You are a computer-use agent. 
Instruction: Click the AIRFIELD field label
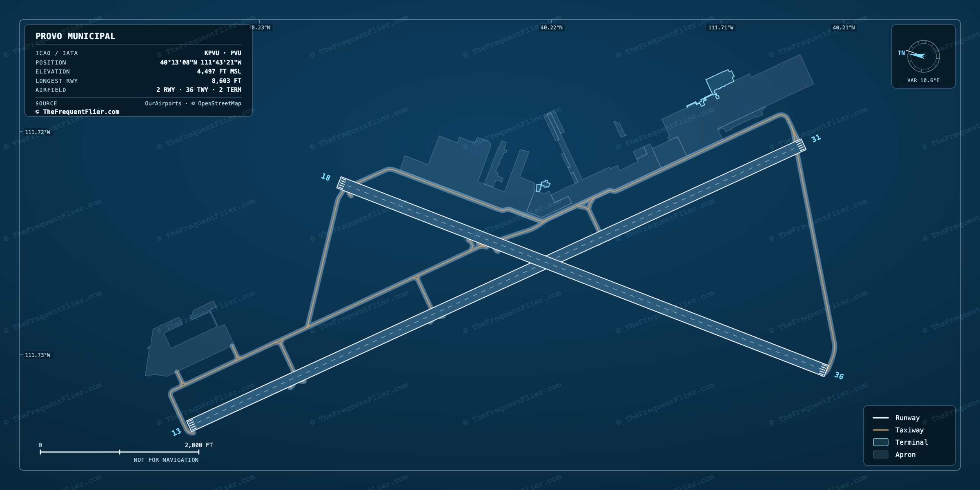51,90
